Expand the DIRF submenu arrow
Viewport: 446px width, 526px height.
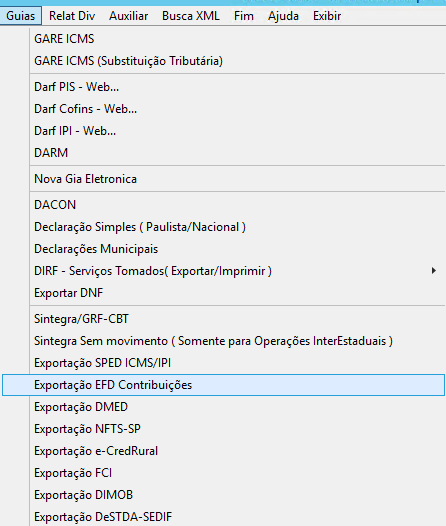[x=434, y=271]
